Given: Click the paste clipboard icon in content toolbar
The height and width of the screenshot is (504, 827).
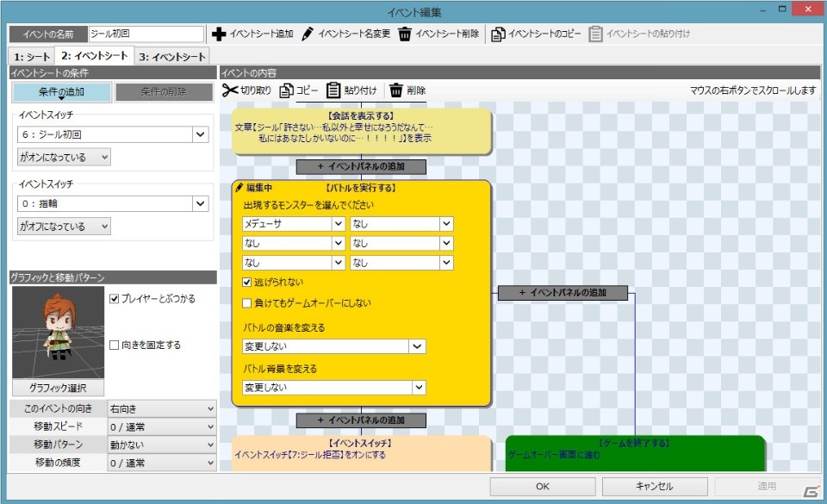Looking at the screenshot, I should click(333, 90).
